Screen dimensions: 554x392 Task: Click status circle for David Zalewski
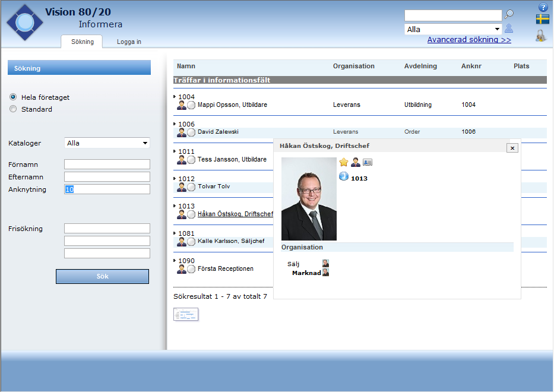point(191,132)
